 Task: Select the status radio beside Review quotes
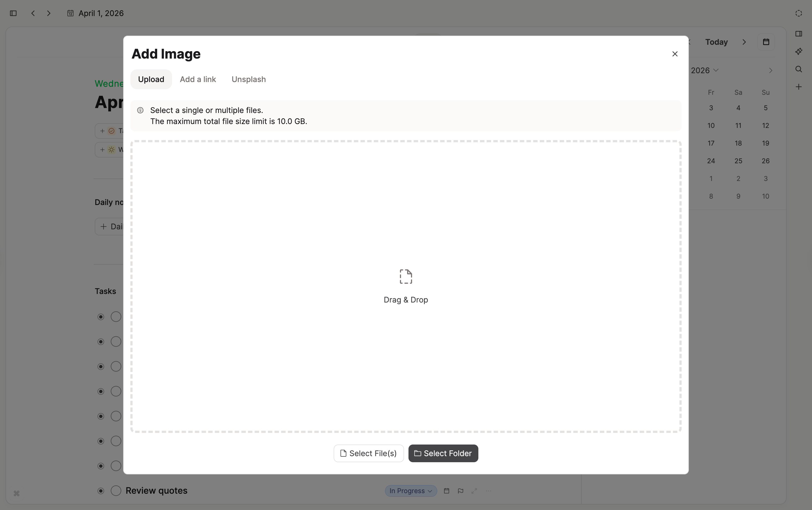[101, 491]
